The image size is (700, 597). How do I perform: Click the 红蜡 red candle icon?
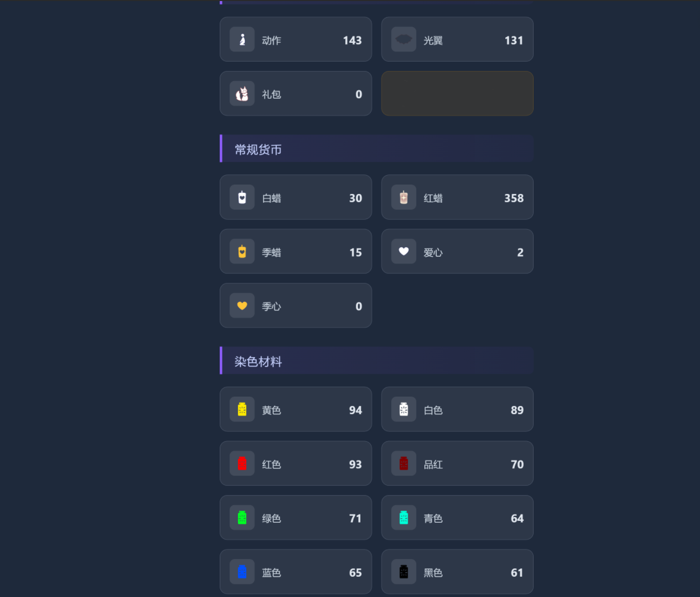pos(403,198)
